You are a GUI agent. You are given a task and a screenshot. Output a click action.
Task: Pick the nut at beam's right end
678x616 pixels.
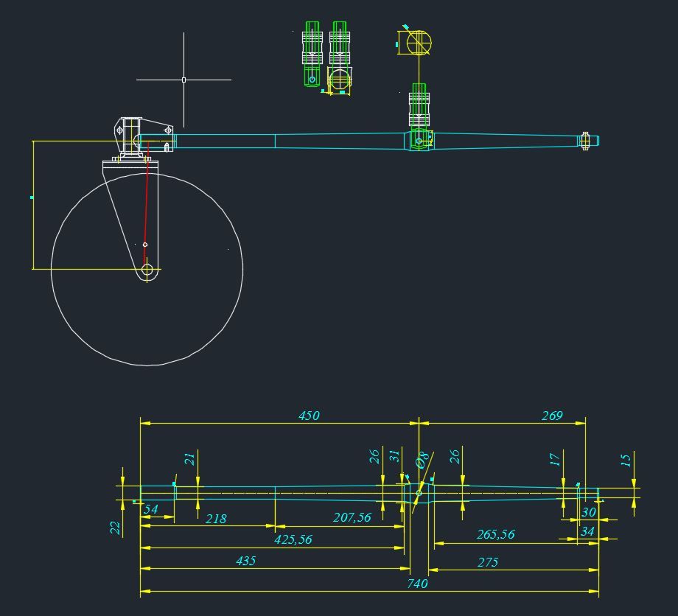[x=585, y=141]
